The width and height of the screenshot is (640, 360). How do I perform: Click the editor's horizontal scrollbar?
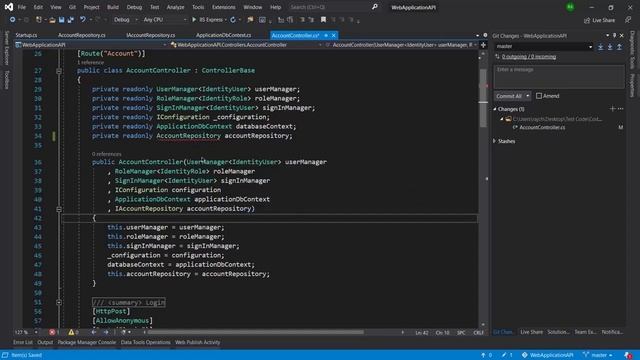(x=256, y=332)
